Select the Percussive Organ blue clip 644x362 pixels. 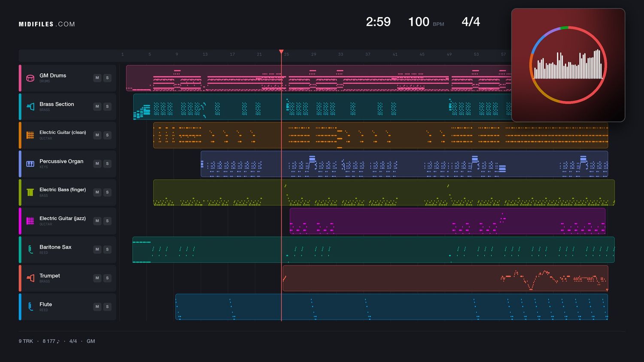pos(404,164)
